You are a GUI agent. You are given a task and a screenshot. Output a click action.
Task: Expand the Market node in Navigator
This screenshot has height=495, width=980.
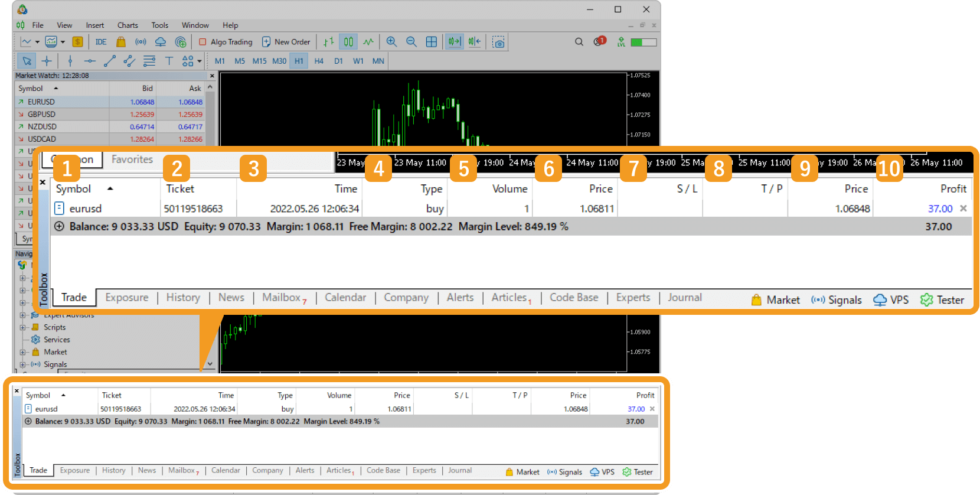pyautogui.click(x=23, y=352)
